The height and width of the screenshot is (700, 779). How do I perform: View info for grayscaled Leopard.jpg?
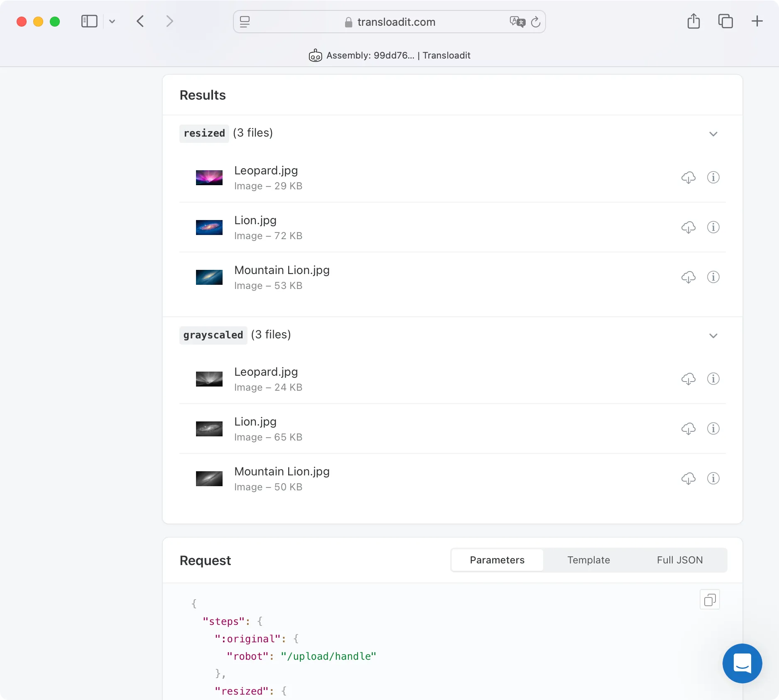click(713, 379)
